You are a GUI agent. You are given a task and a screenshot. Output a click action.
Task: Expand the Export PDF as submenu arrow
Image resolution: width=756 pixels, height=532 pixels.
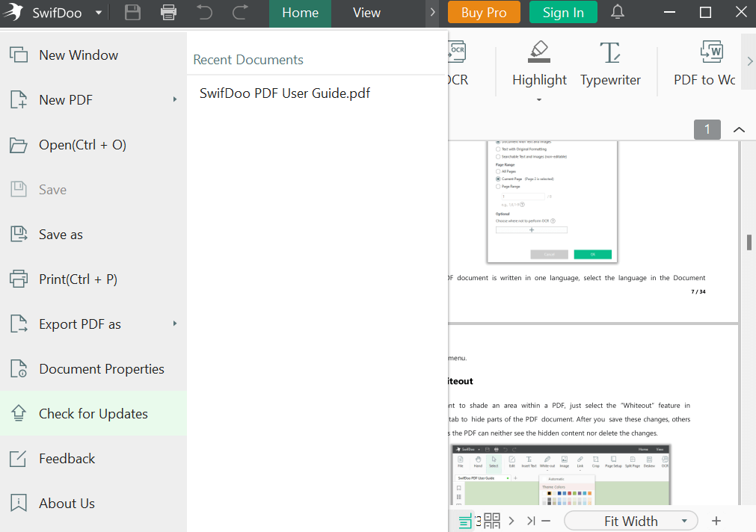pos(175,324)
